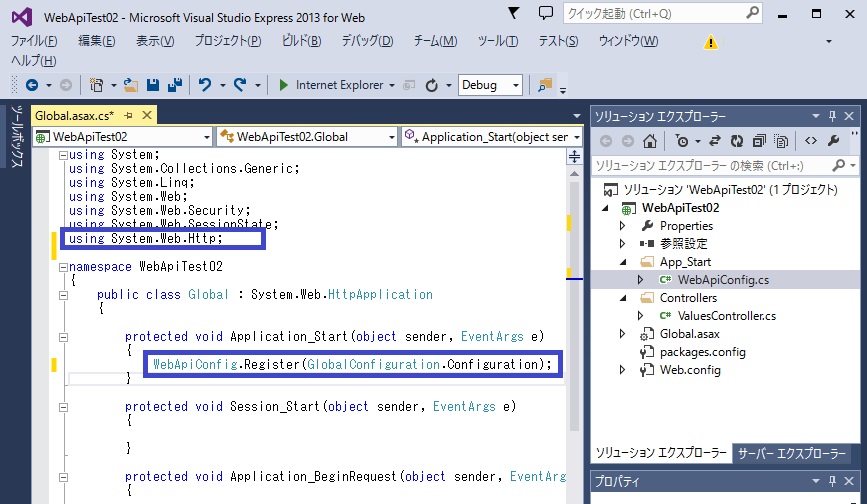Click the editor vertical scrollbar thumb
Viewport: 867px width, 504px height.
click(574, 304)
